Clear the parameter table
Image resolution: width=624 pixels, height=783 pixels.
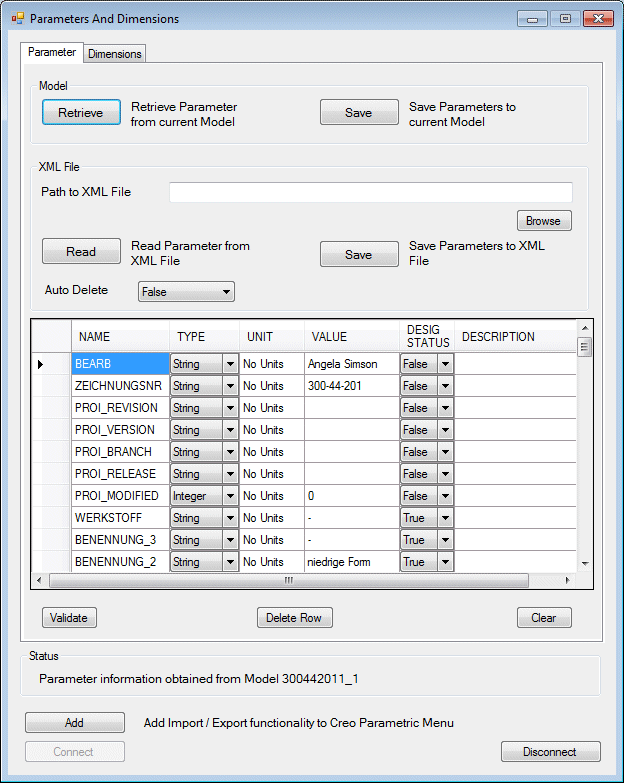[x=544, y=618]
